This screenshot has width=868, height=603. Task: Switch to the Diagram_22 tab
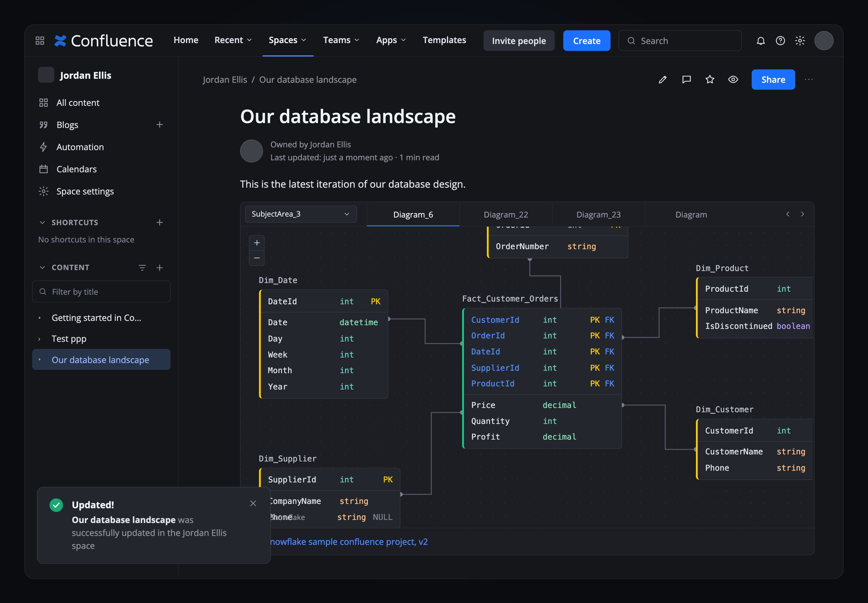(506, 215)
